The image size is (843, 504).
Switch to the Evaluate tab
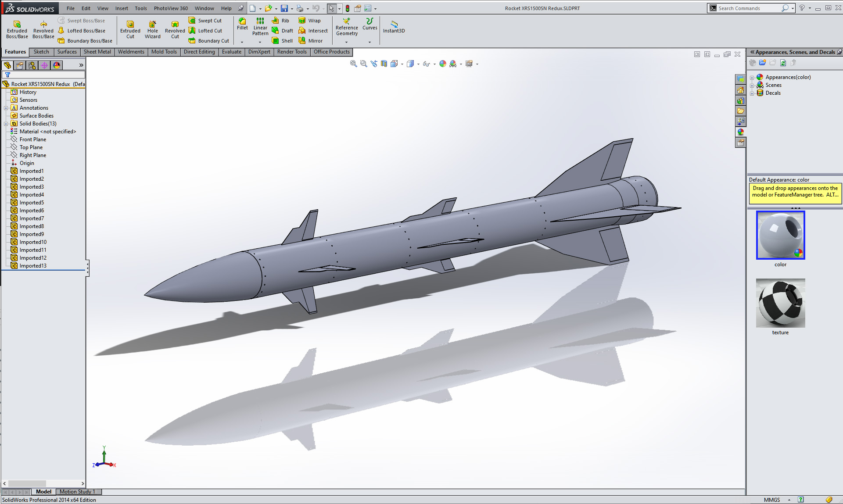[231, 52]
